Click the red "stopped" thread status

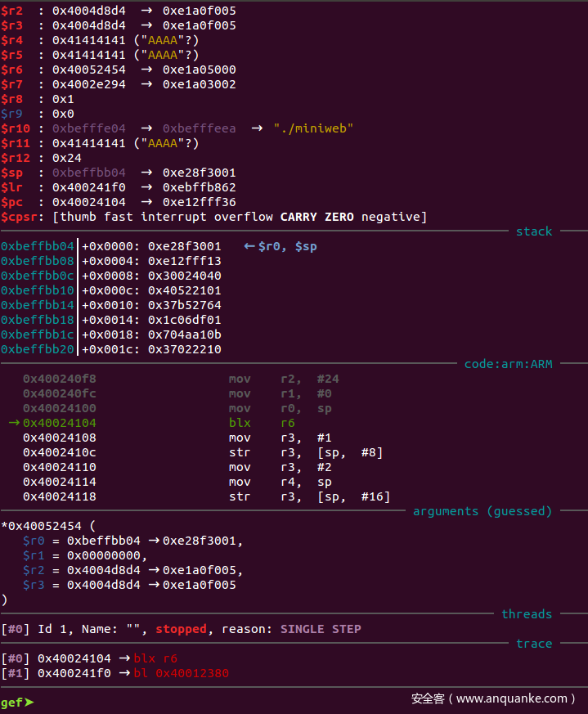(182, 629)
